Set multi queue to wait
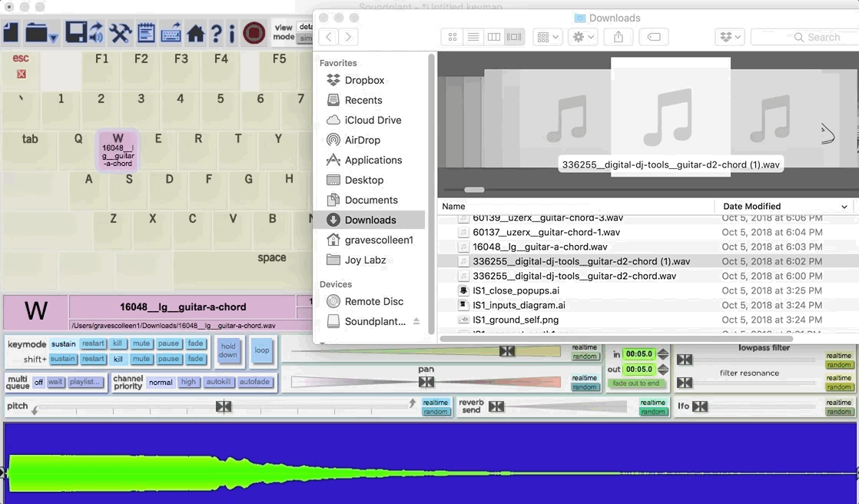 pyautogui.click(x=55, y=382)
